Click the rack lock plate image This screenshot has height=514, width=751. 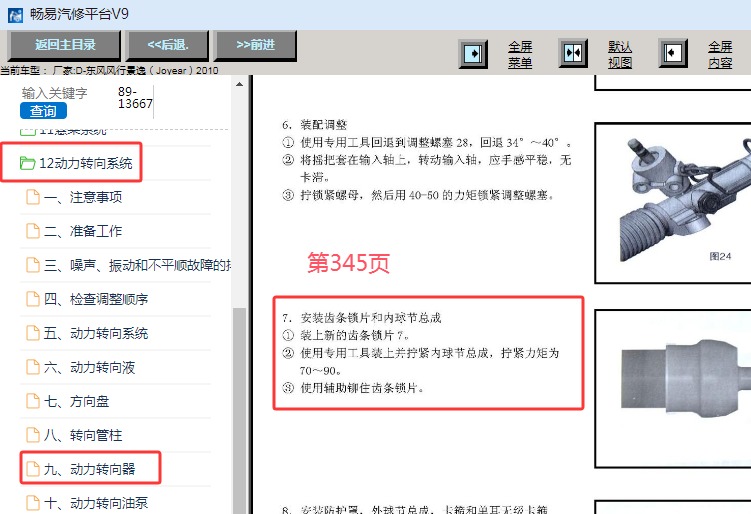pos(673,388)
